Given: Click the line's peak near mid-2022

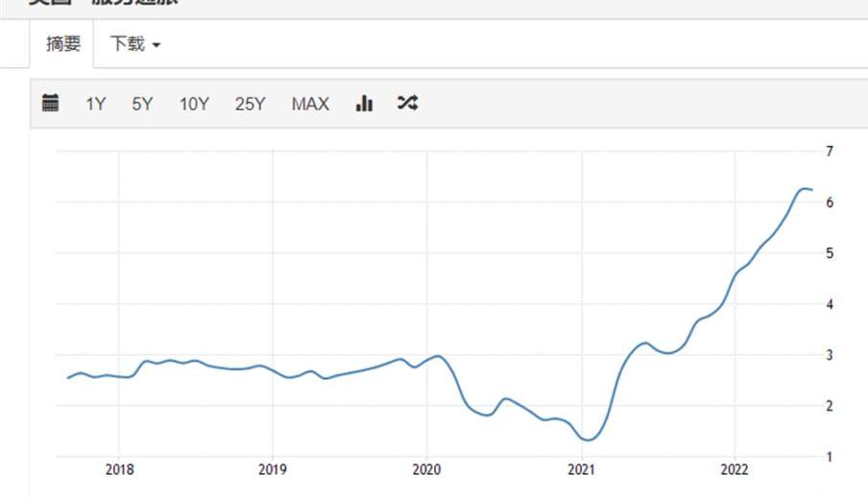Looking at the screenshot, I should pyautogui.click(x=805, y=188).
